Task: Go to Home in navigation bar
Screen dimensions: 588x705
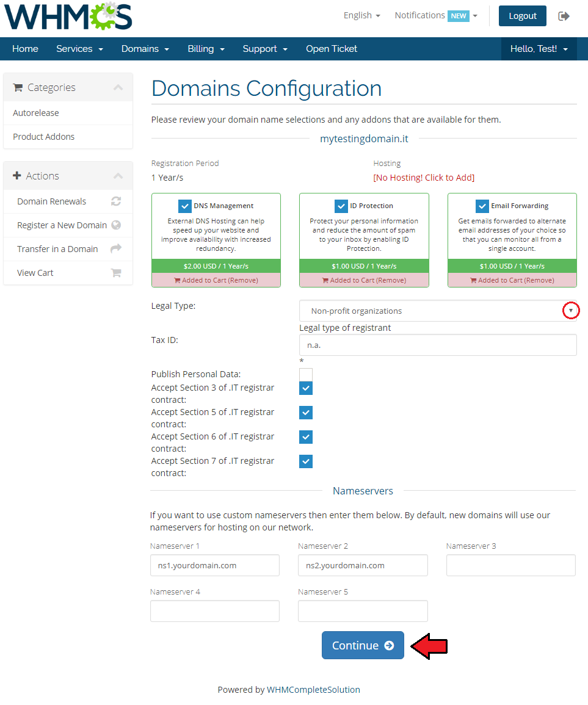Action: (25, 49)
